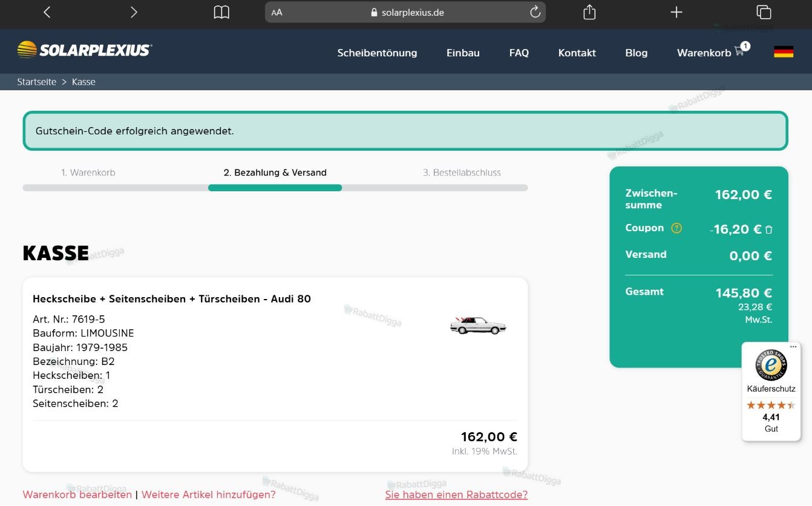
Task: Go back with the Safari back arrow
Action: [x=47, y=12]
